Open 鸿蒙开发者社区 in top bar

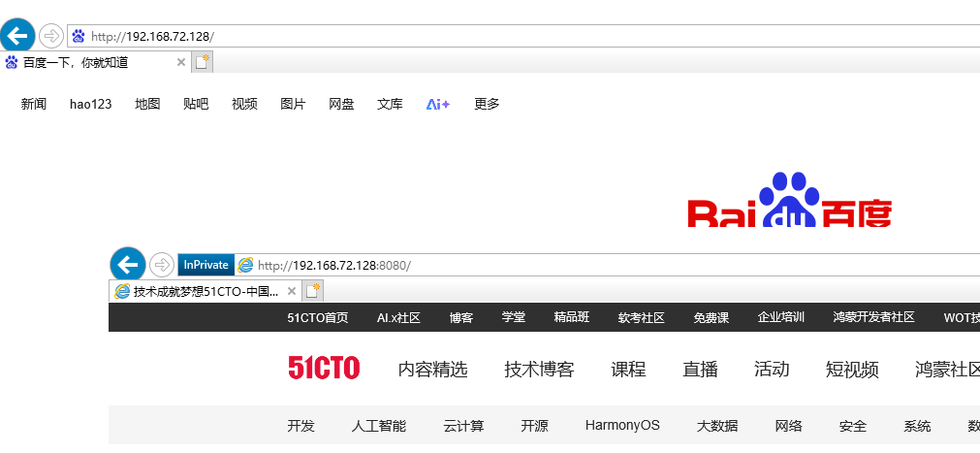(873, 318)
